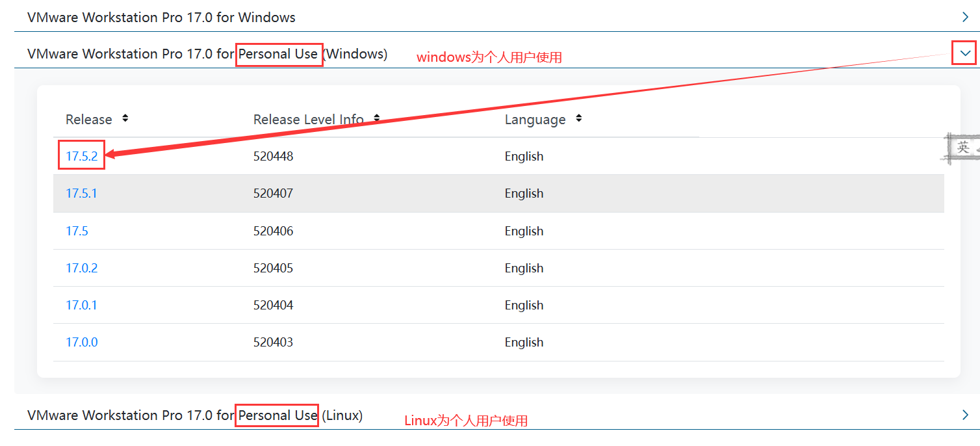The height and width of the screenshot is (446, 980).
Task: Click English in the 17.5.1 row
Action: click(524, 193)
